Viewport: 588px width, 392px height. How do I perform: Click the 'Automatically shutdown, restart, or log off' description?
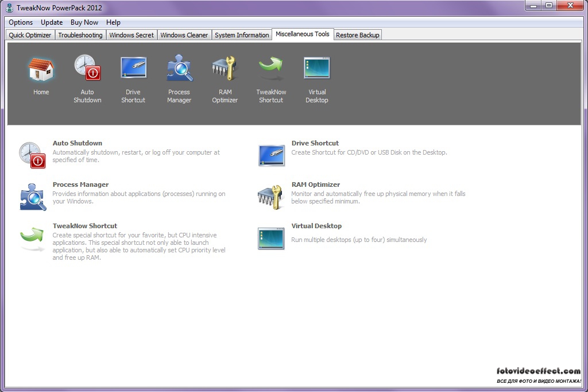pyautogui.click(x=136, y=156)
